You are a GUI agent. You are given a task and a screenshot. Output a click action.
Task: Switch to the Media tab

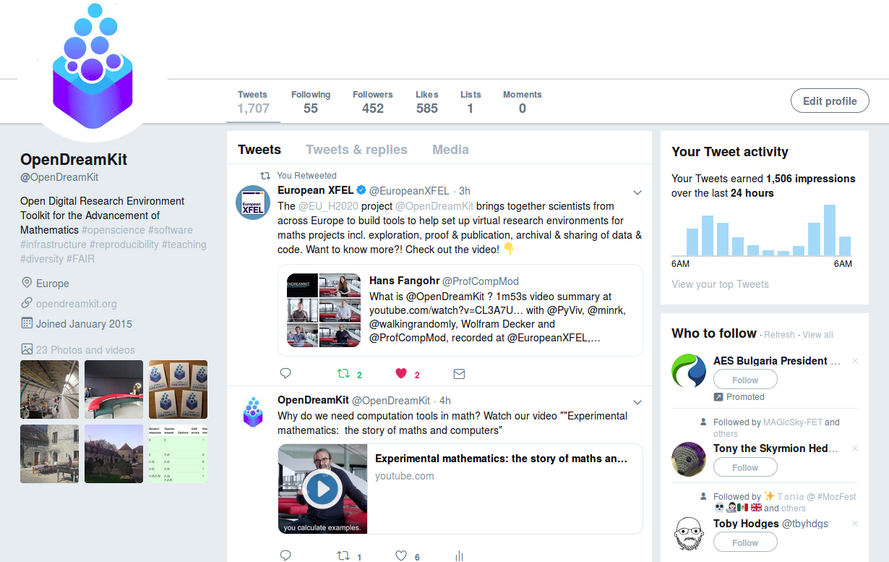(450, 150)
